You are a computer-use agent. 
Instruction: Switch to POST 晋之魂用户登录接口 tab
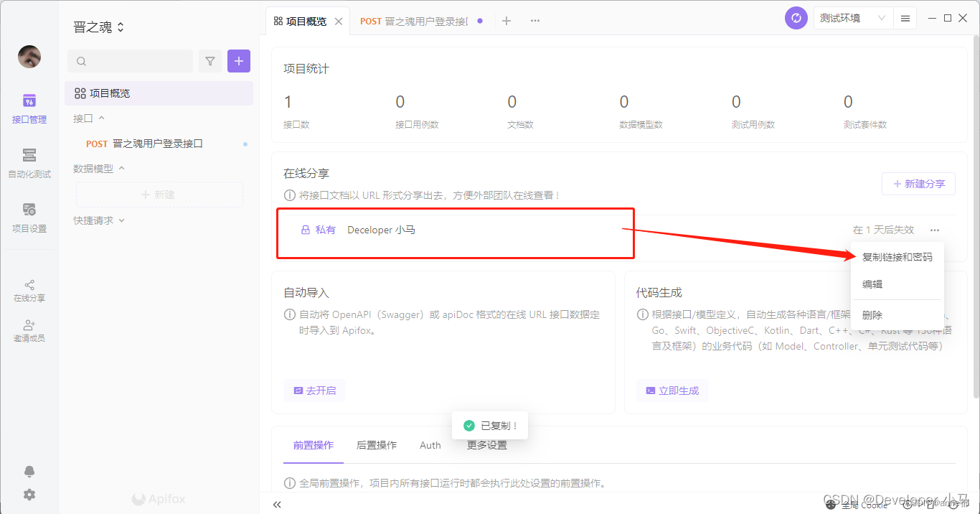point(414,22)
